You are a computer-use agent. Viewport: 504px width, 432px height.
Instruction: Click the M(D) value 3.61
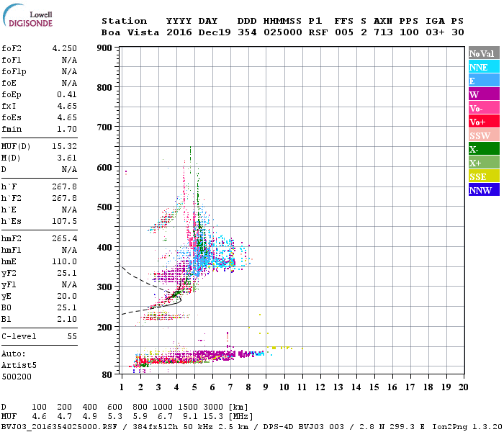click(67, 158)
